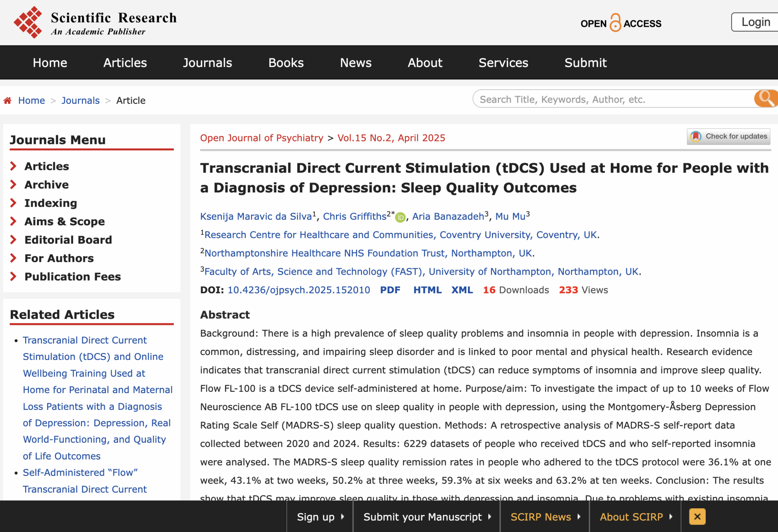Open the Home nav menu item
This screenshot has width=778, height=532.
[x=50, y=63]
